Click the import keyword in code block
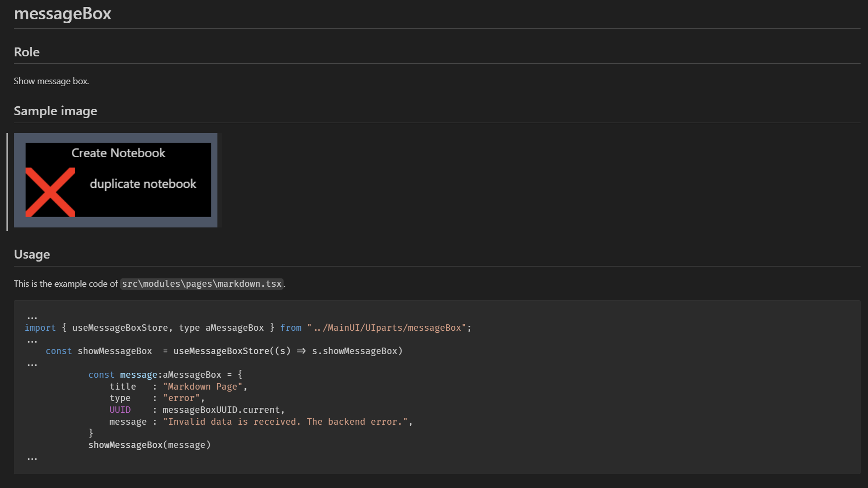The image size is (868, 488). (40, 328)
